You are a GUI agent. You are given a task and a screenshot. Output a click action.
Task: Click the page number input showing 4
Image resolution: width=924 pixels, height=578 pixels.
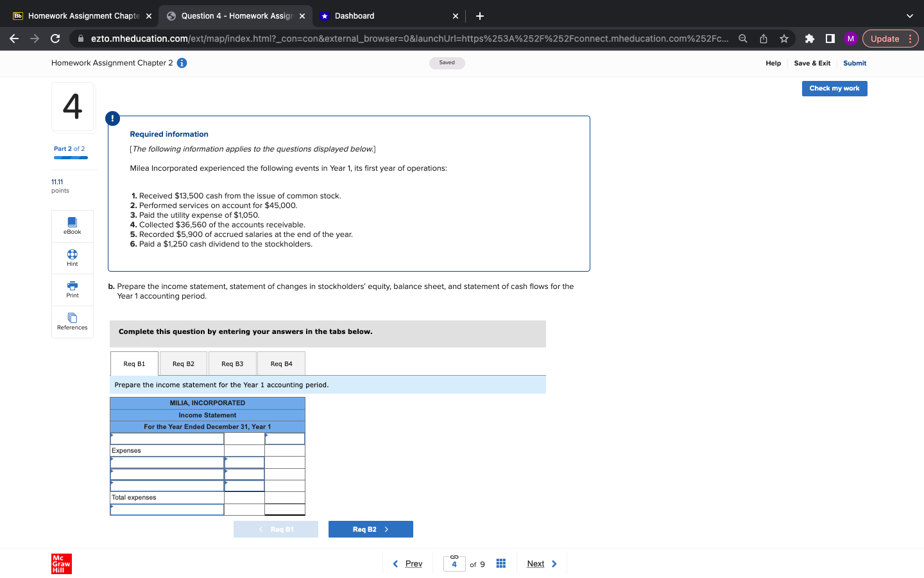(454, 563)
